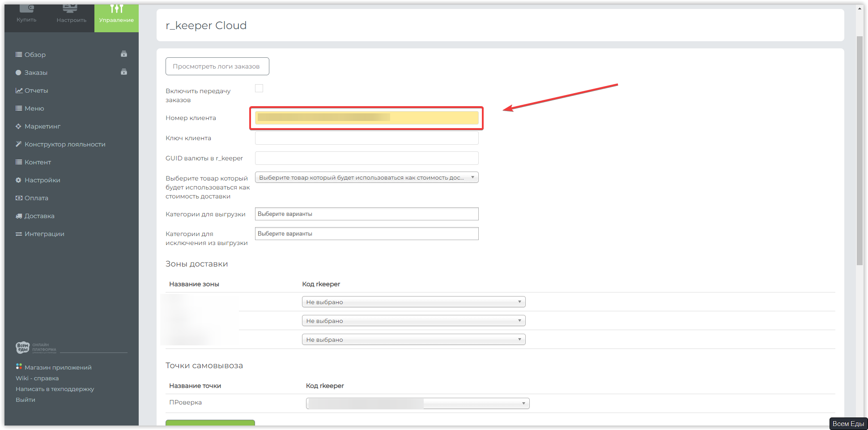Open Конструктор лояльности in the sidebar
Image resolution: width=868 pixels, height=430 pixels.
(65, 144)
